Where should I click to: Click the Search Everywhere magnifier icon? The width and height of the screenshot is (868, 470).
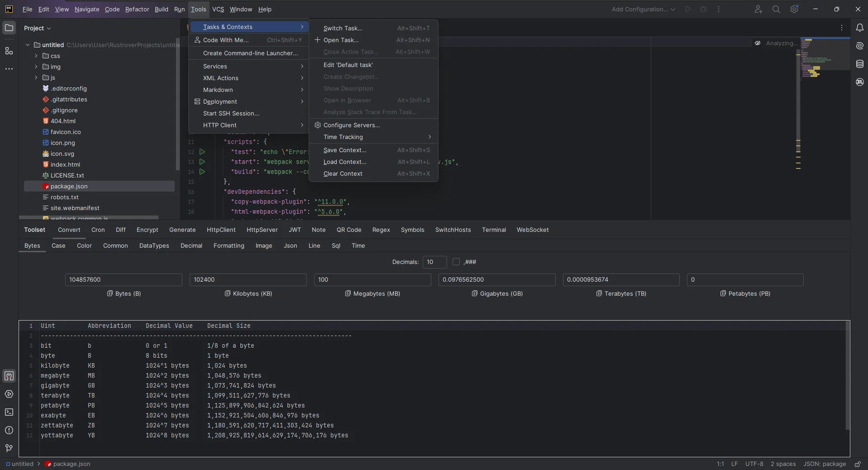[x=776, y=9]
